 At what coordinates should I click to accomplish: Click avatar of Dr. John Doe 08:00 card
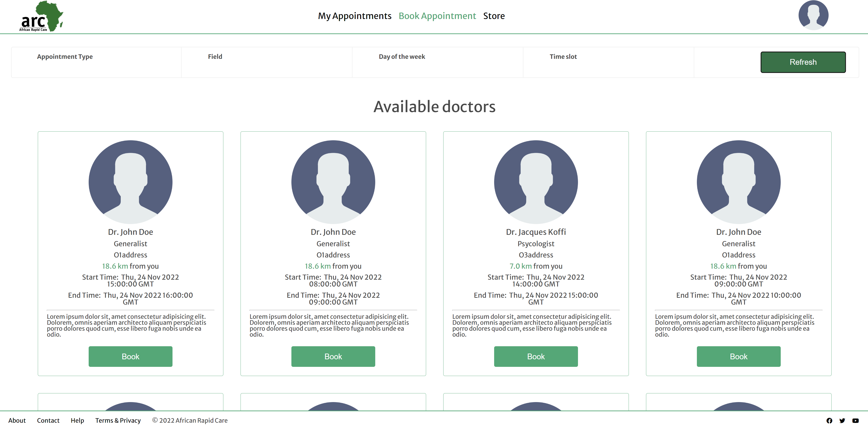click(x=333, y=182)
